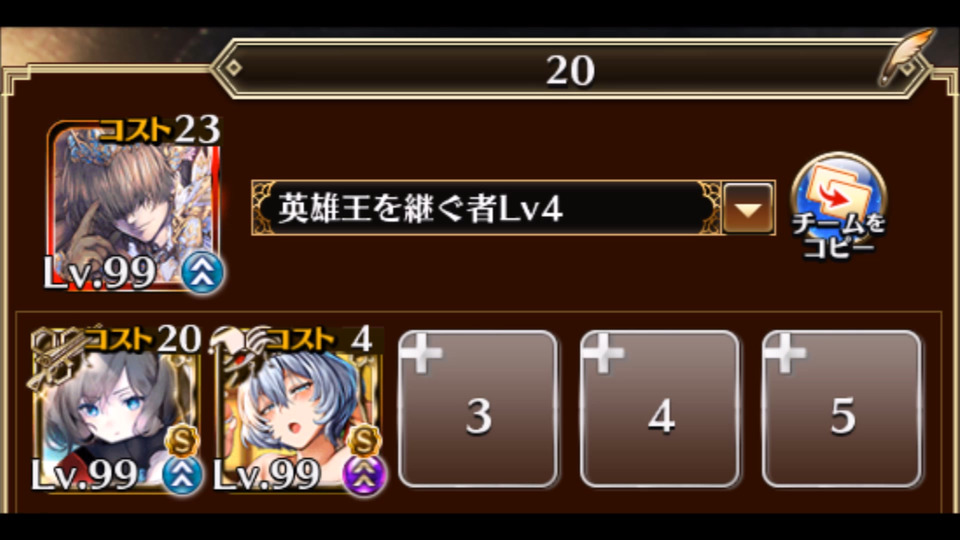Add a unit to empty slot 3
Screen dimensions: 960x540
(x=478, y=409)
